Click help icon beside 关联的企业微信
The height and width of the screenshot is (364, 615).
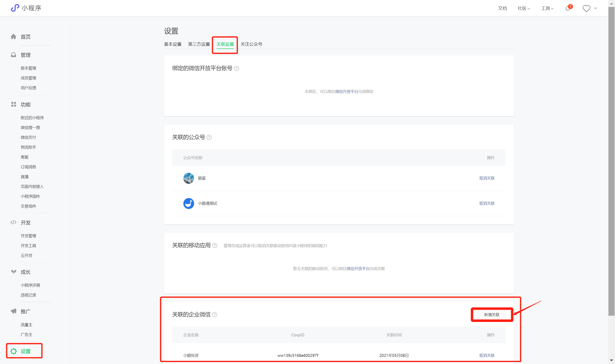click(x=215, y=315)
